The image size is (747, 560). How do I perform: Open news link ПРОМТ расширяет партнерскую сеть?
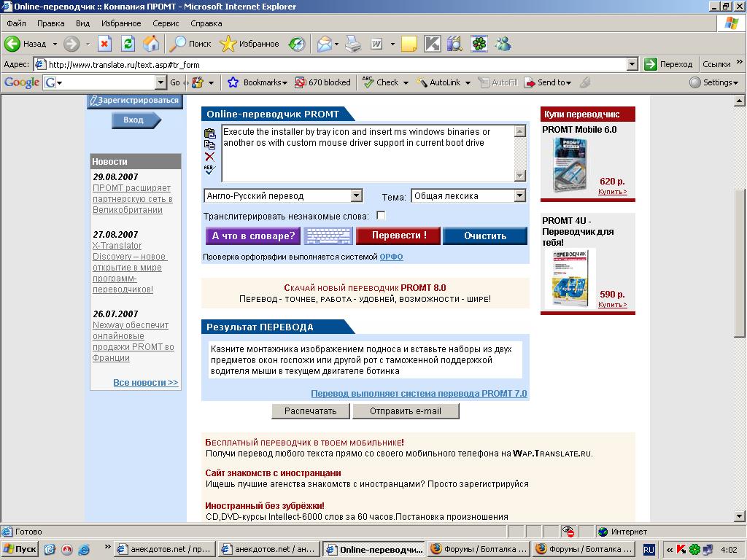point(133,199)
